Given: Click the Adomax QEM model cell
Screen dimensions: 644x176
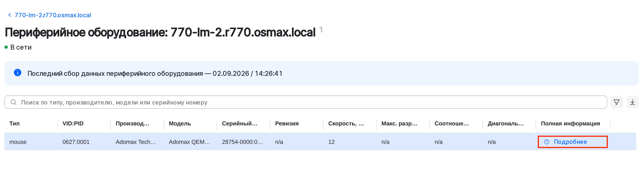Looking at the screenshot, I should 189,142.
